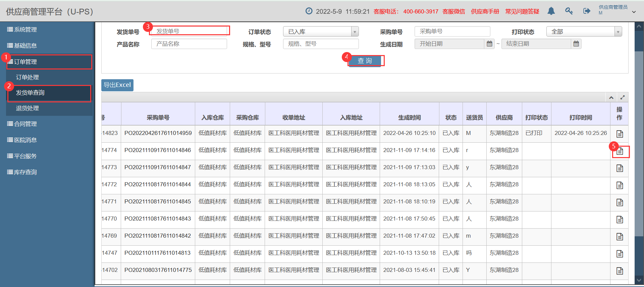Open document details for PO2021110817611014843
This screenshot has width=644, height=287.
point(620,220)
